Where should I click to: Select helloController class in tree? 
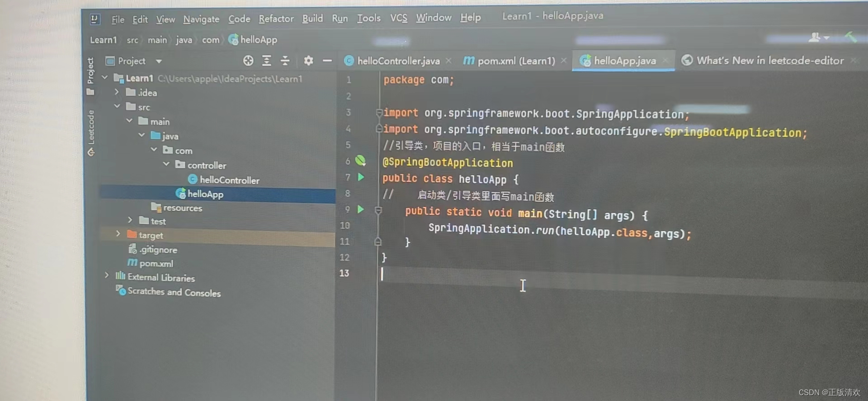tap(223, 180)
